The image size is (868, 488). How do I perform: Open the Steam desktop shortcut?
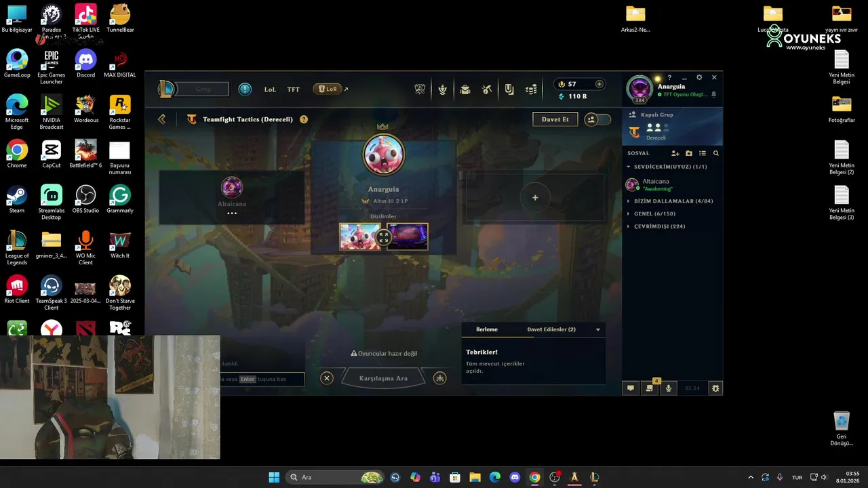tap(17, 199)
